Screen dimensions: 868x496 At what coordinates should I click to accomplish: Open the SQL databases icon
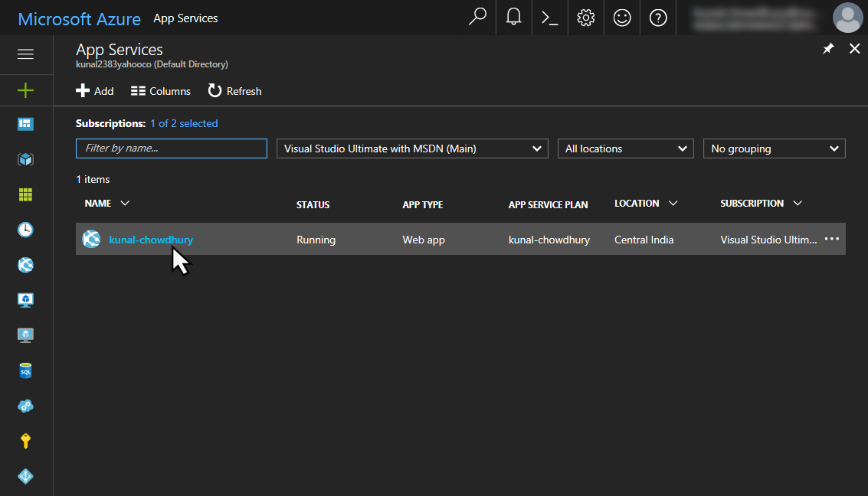point(25,370)
